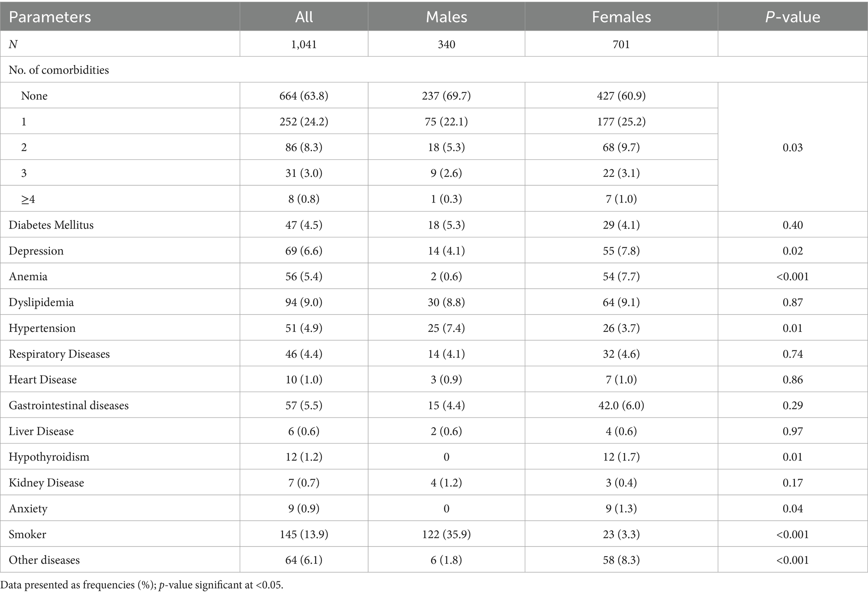Select the P-value column header

(x=792, y=17)
